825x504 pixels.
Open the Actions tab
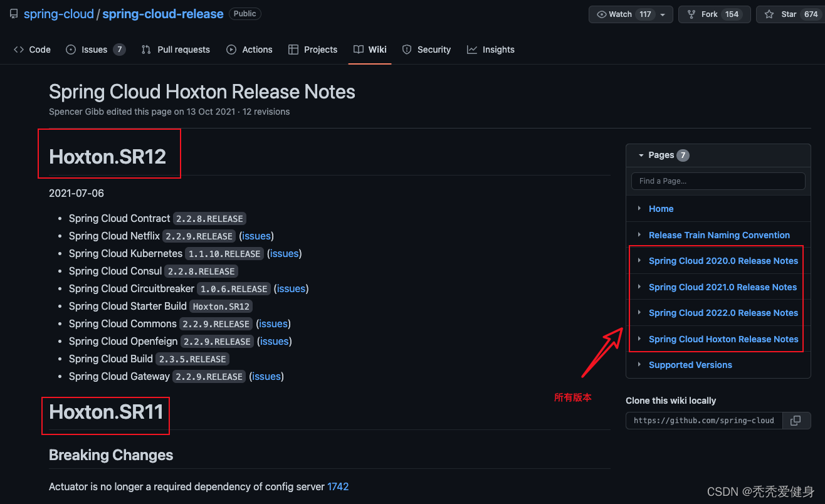[250, 50]
